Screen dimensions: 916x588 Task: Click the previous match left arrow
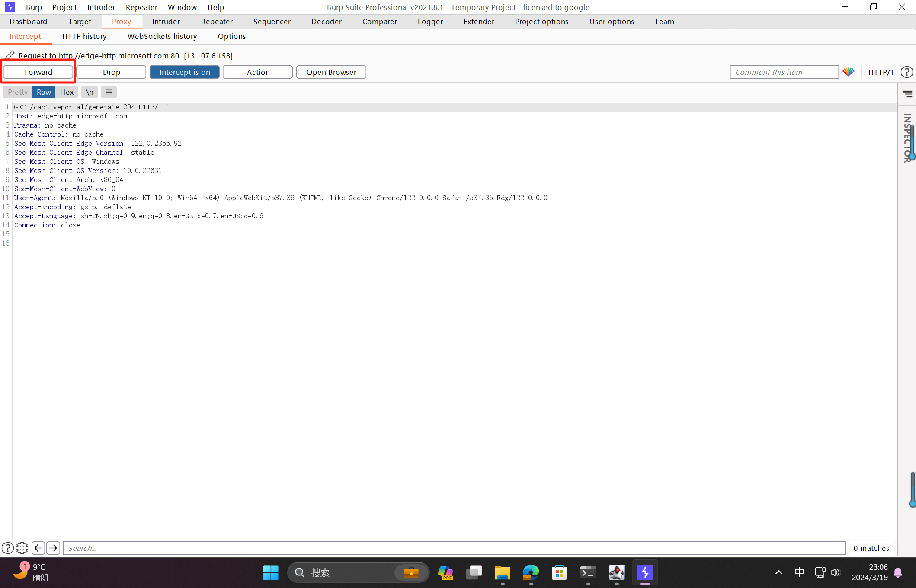pos(38,548)
